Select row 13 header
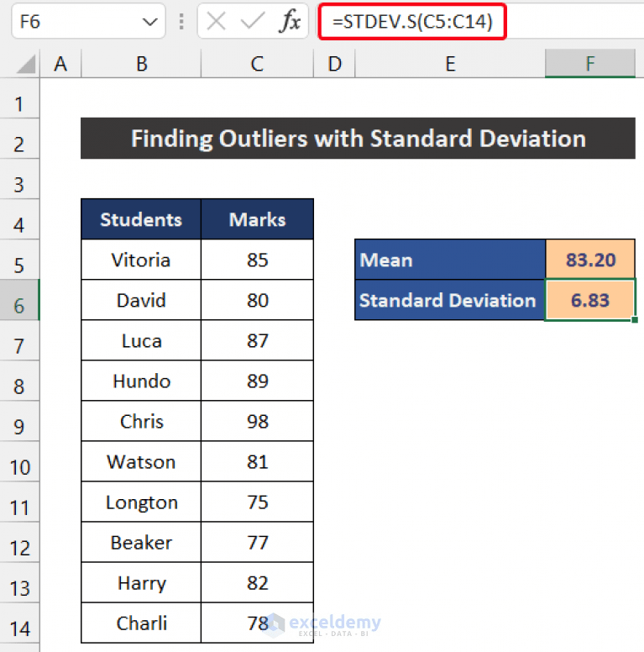The image size is (644, 652). click(x=19, y=582)
